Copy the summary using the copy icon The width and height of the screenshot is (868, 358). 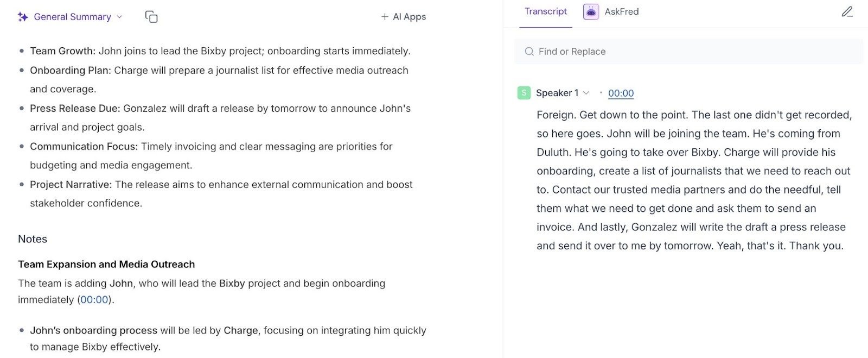pos(151,17)
